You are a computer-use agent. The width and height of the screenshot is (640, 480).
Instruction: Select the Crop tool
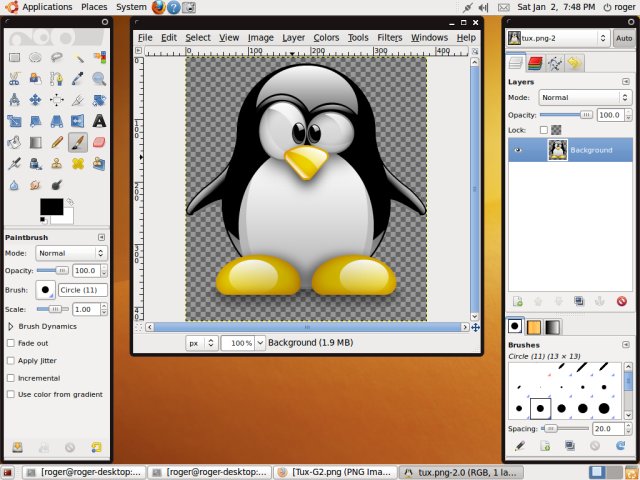[78, 100]
